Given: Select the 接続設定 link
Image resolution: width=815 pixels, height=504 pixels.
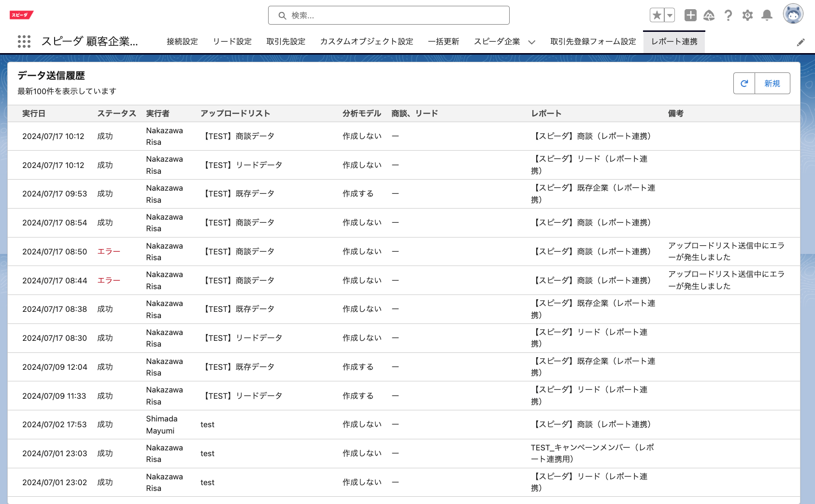Looking at the screenshot, I should click(181, 42).
